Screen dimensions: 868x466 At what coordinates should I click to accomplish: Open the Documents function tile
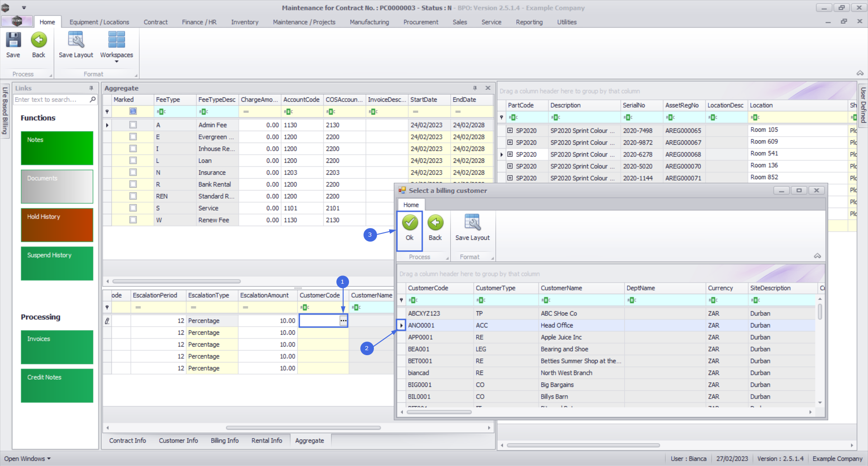[57, 187]
